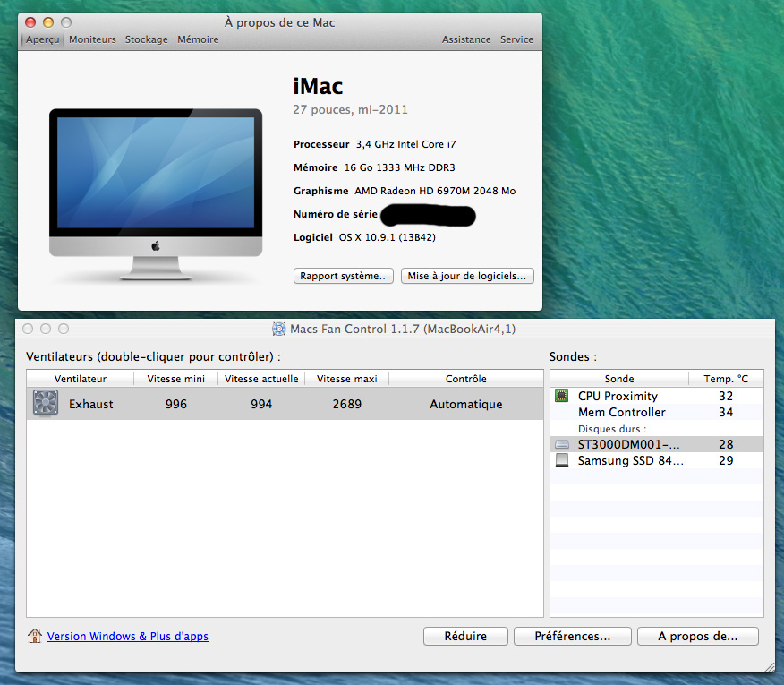Sort by the Vitesse actuelle column header
The height and width of the screenshot is (685, 784).
point(261,379)
